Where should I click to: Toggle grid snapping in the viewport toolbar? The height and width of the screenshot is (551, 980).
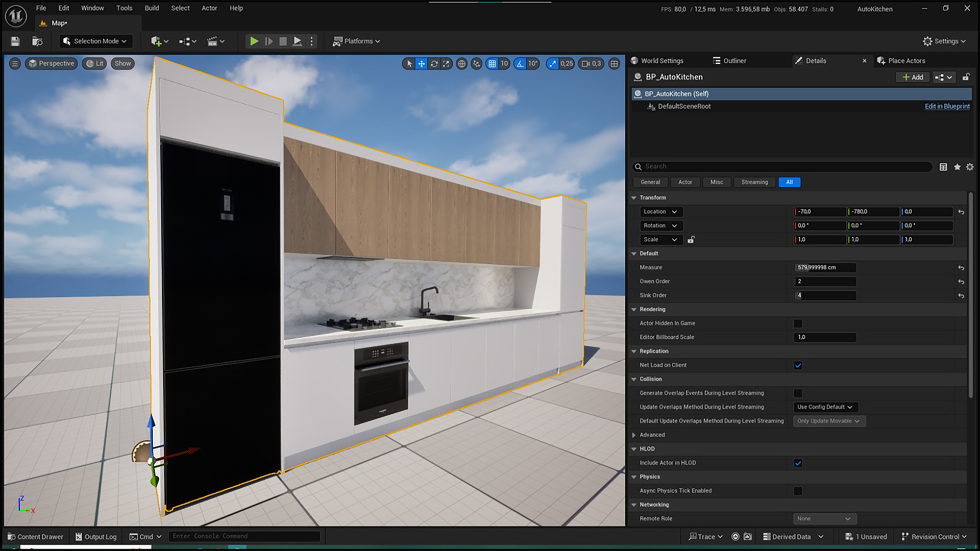(492, 64)
